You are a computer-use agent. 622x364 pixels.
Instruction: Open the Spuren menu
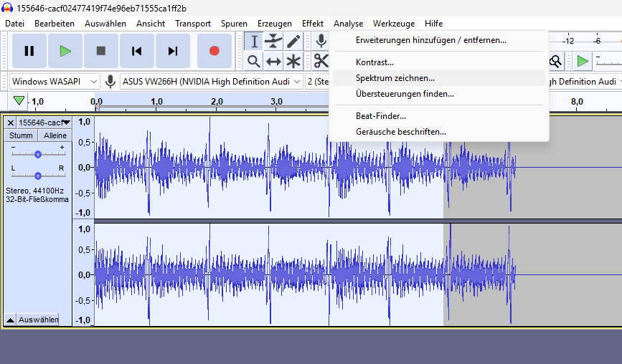234,24
